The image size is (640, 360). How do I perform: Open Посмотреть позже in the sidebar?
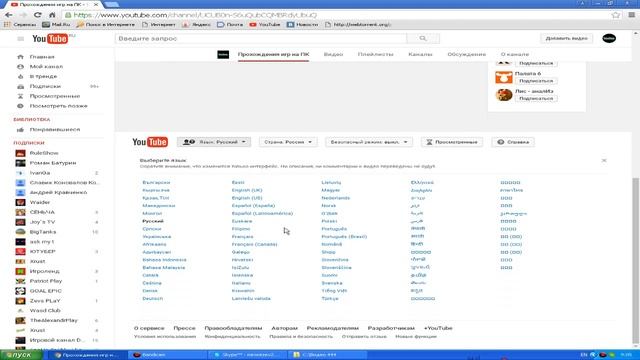[58, 106]
